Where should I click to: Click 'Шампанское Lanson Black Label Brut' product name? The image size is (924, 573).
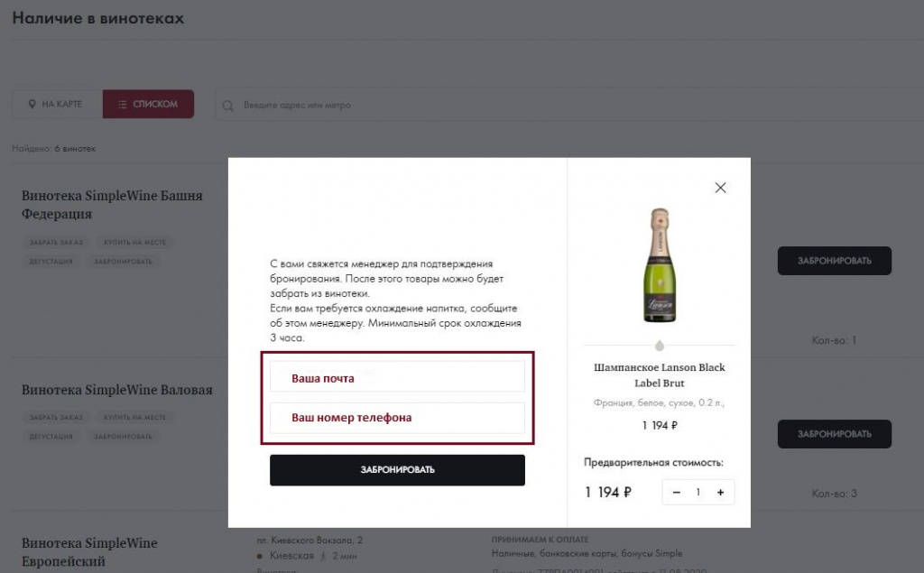tap(659, 375)
